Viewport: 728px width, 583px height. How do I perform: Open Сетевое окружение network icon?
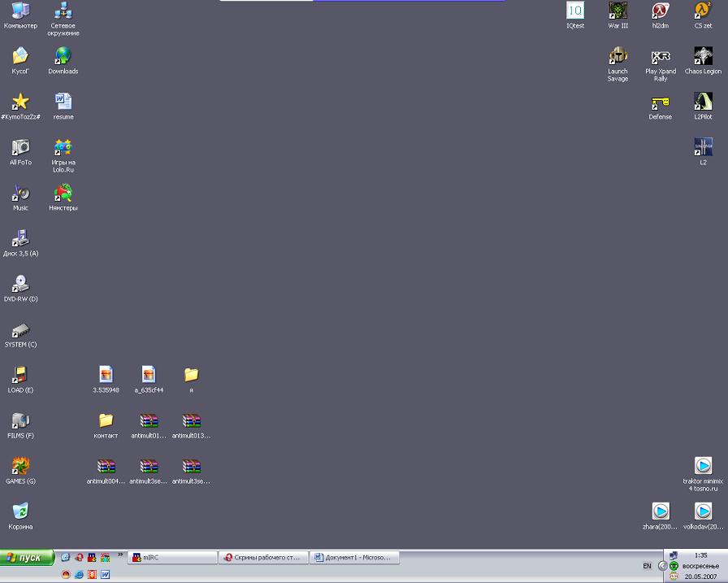pos(63,19)
